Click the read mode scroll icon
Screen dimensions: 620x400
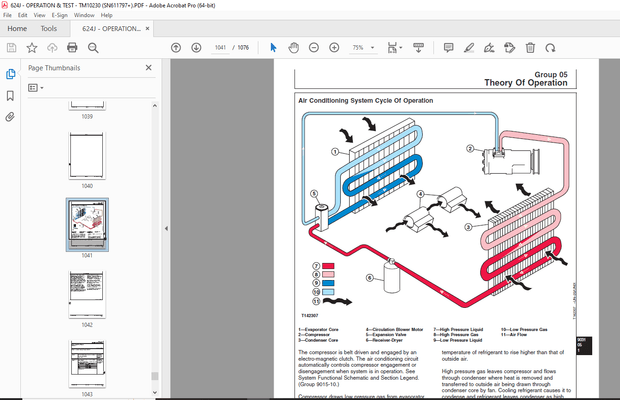[418, 48]
